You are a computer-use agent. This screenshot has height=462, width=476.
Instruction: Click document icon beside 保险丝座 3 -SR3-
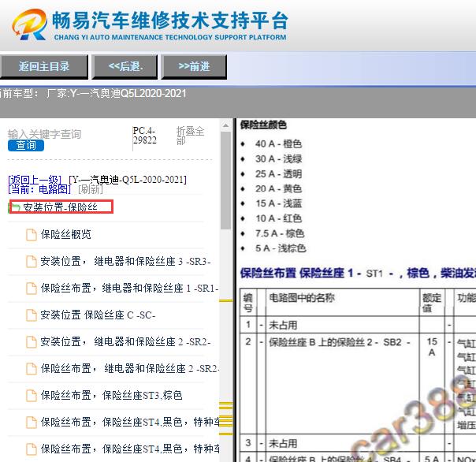[x=31, y=262]
